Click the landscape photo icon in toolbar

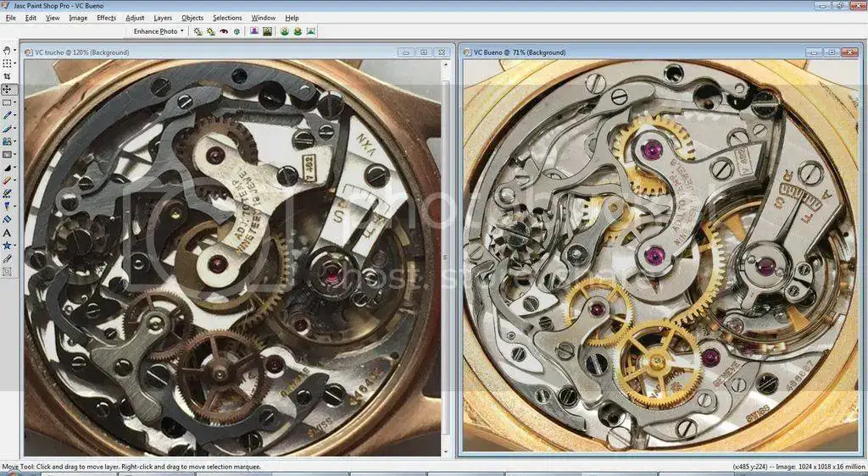pyautogui.click(x=267, y=31)
